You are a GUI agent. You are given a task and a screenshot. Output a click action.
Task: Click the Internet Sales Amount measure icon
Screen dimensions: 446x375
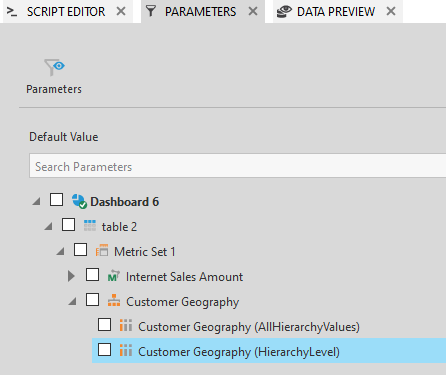click(x=114, y=276)
